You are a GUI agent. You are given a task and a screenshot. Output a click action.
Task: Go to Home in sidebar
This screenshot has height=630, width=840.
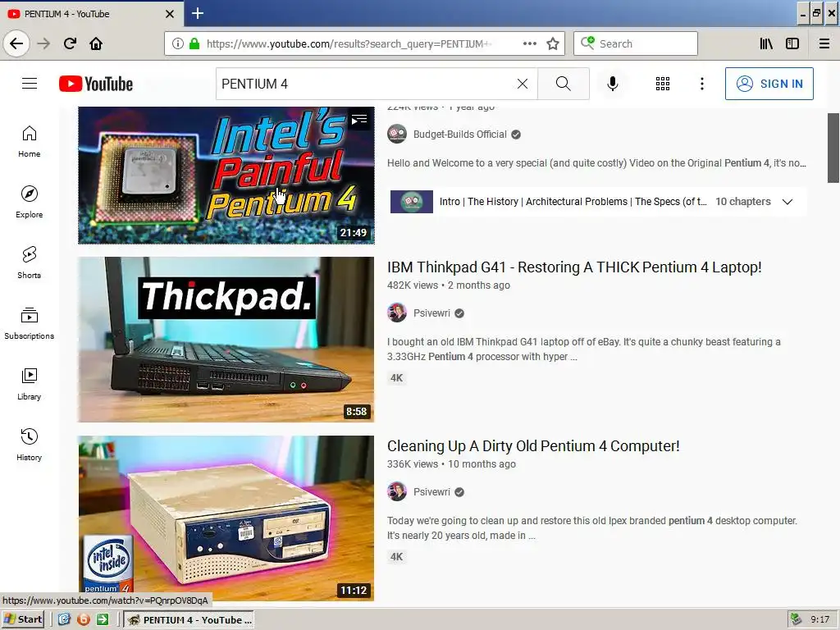click(30, 141)
